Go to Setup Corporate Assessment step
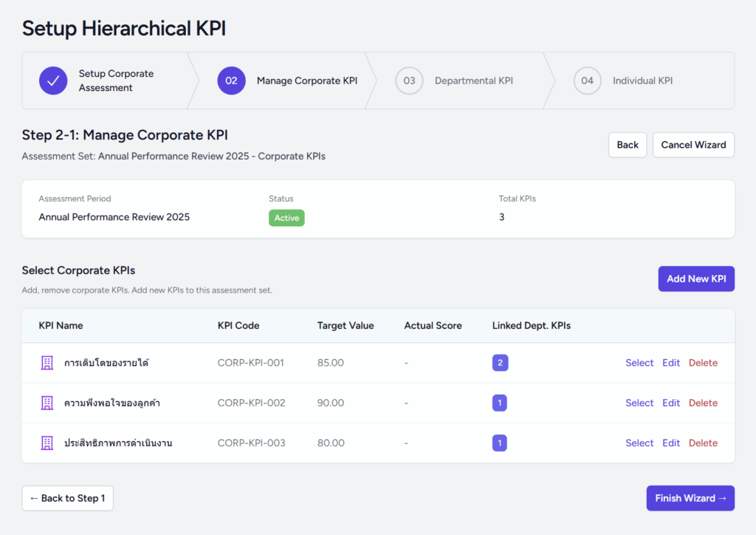 (x=116, y=81)
